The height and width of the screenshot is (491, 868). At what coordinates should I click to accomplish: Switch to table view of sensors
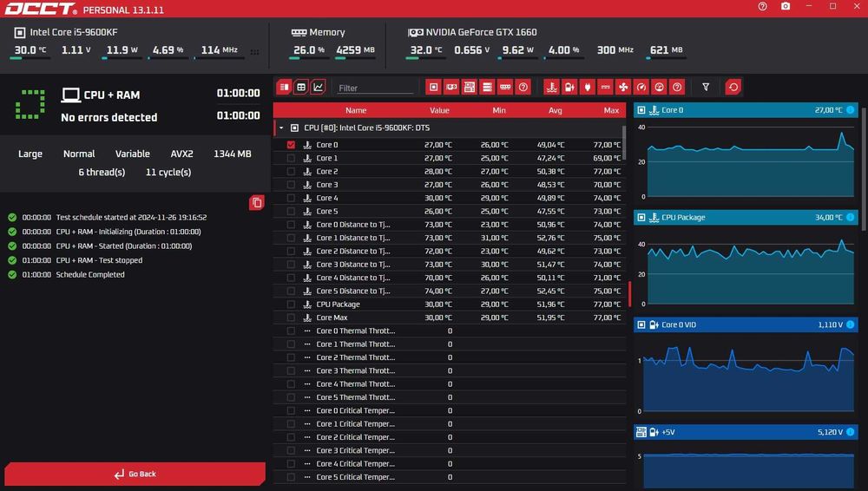301,87
